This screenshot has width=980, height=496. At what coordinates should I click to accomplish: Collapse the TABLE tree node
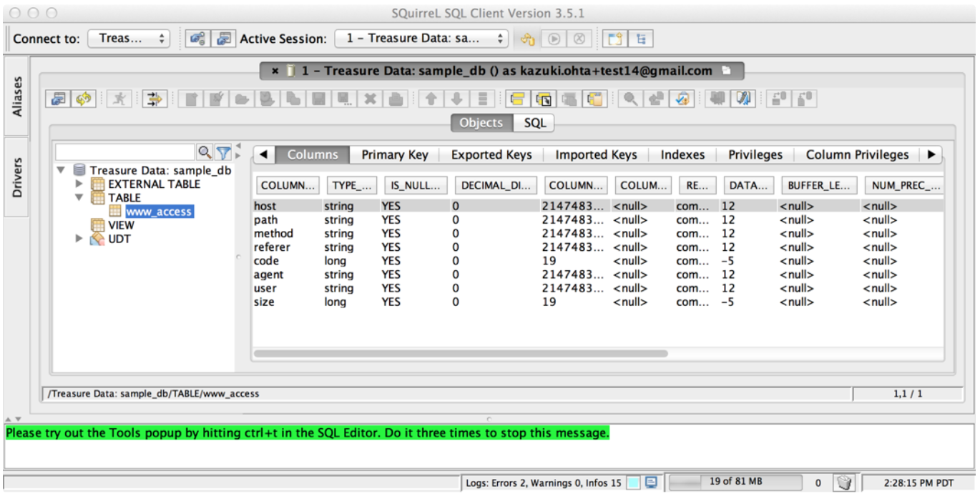click(x=79, y=198)
